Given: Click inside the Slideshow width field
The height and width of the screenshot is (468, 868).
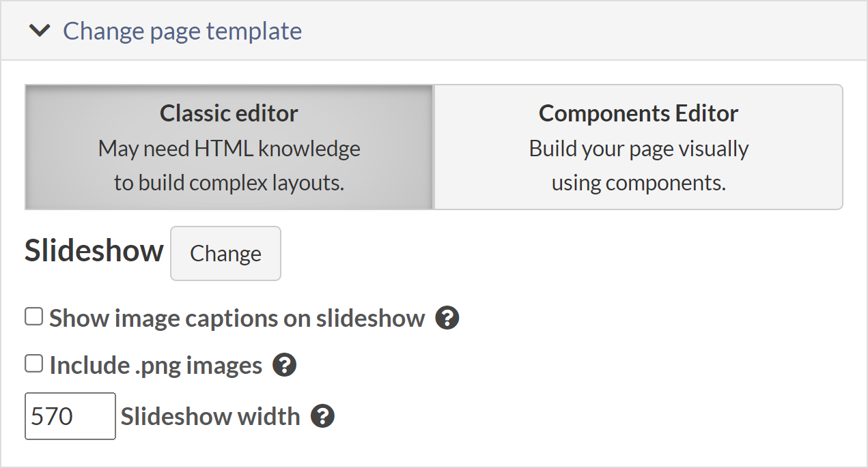Looking at the screenshot, I should 70,416.
